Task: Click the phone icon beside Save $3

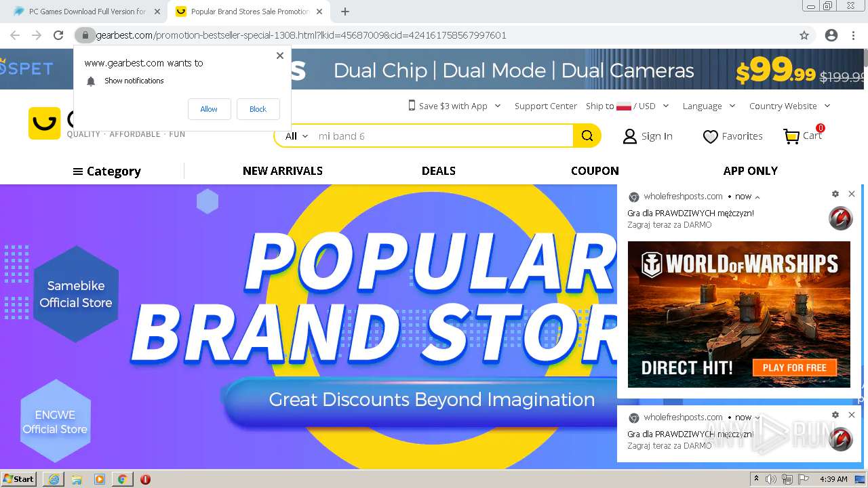Action: pyautogui.click(x=412, y=105)
